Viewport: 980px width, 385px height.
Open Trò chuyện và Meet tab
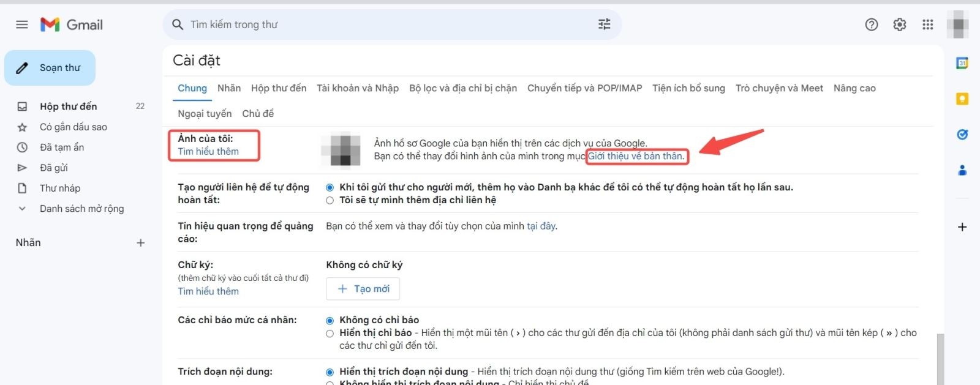pyautogui.click(x=779, y=88)
